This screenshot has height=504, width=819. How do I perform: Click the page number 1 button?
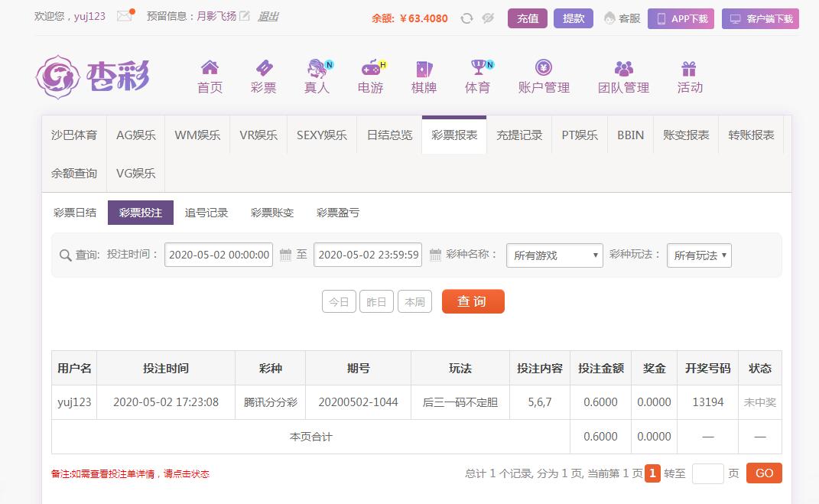[x=652, y=473]
